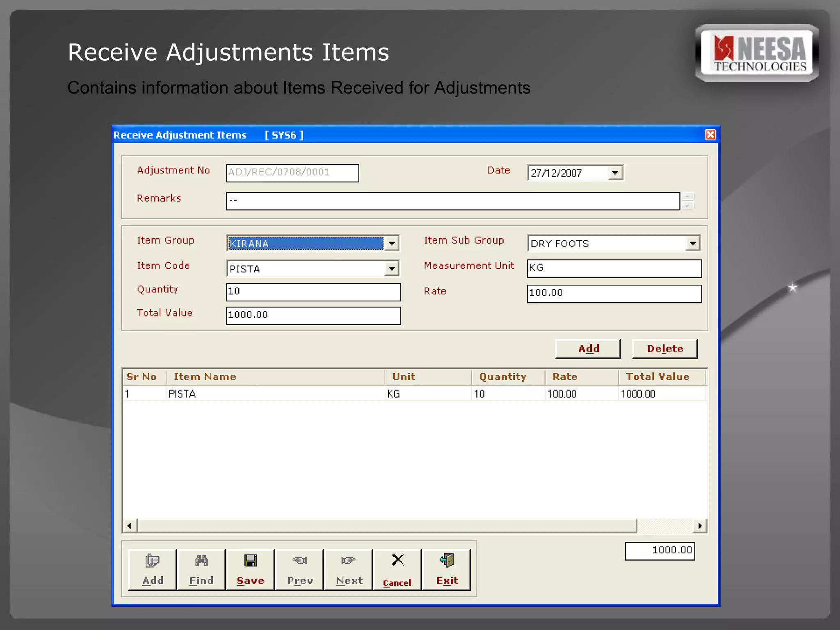Select the KIRANA value in Item Group
840x630 pixels.
(306, 243)
